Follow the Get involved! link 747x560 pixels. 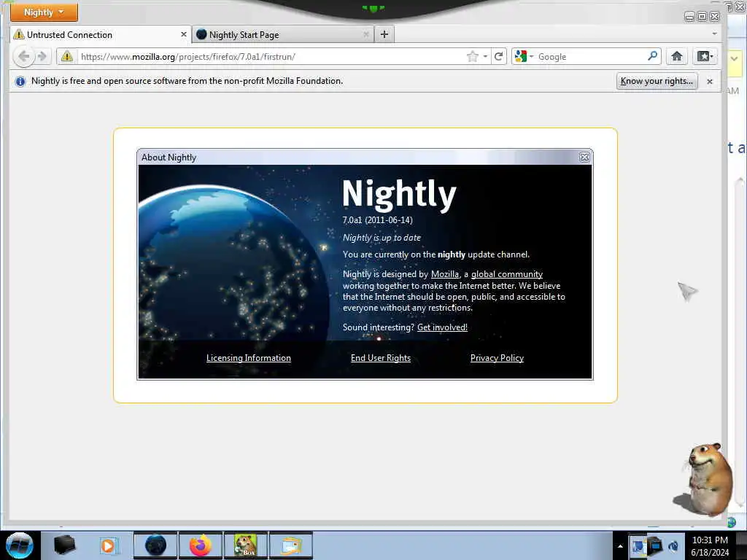pyautogui.click(x=442, y=327)
